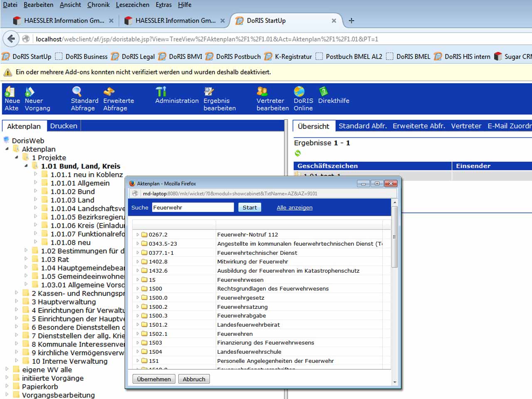Image resolution: width=532 pixels, height=399 pixels.
Task: Open the Extras menu
Action: (x=164, y=5)
